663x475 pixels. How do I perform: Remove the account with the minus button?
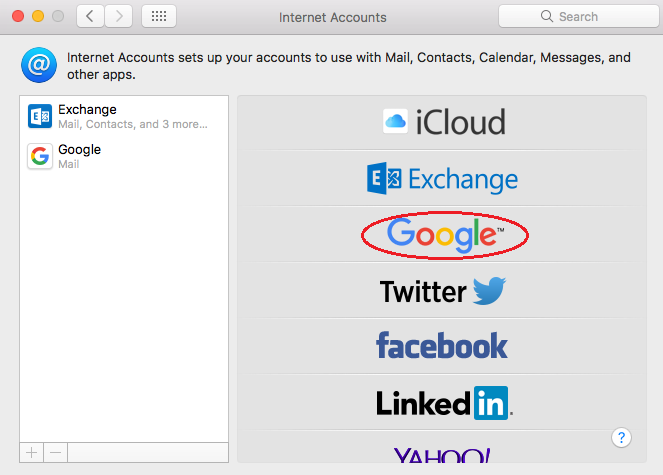pos(55,453)
